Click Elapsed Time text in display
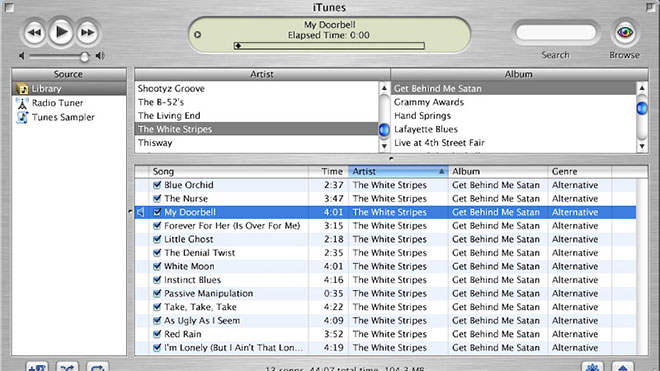The image size is (660, 371). 329,35
